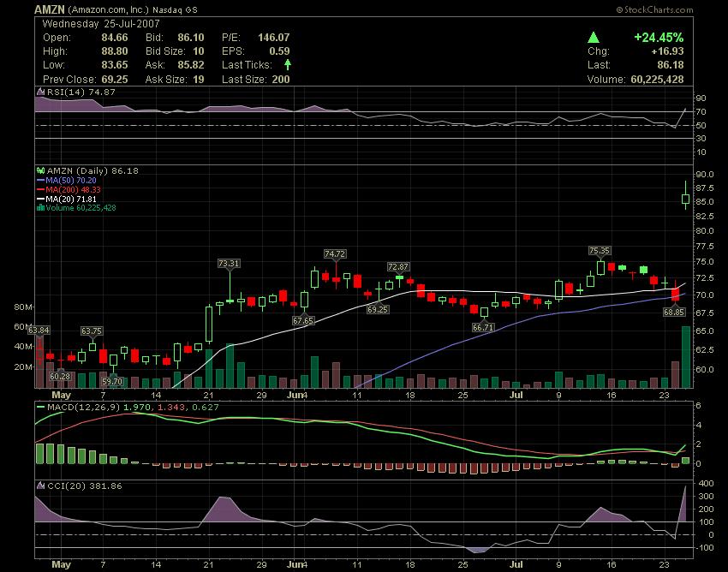The width and height of the screenshot is (728, 572).
Task: Click the tallest green volume bar
Action: pos(685,357)
